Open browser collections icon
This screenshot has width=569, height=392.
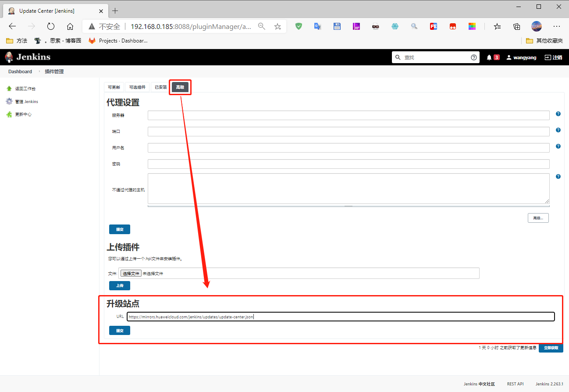click(x=517, y=26)
